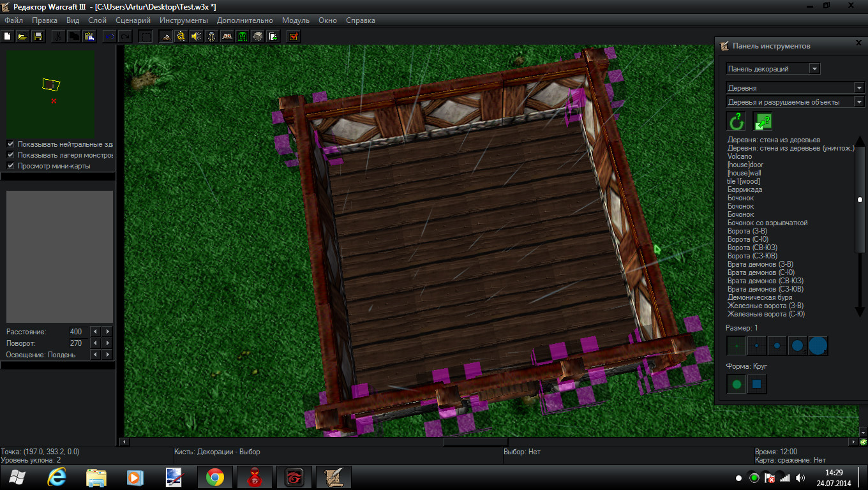
Task: Open the Дополнительно menu
Action: coord(245,20)
